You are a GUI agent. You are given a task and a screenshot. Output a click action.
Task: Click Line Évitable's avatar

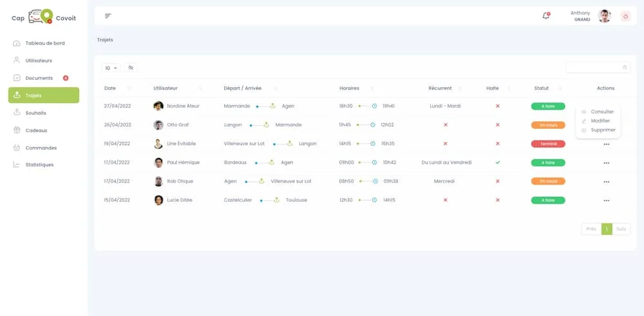[x=158, y=144]
